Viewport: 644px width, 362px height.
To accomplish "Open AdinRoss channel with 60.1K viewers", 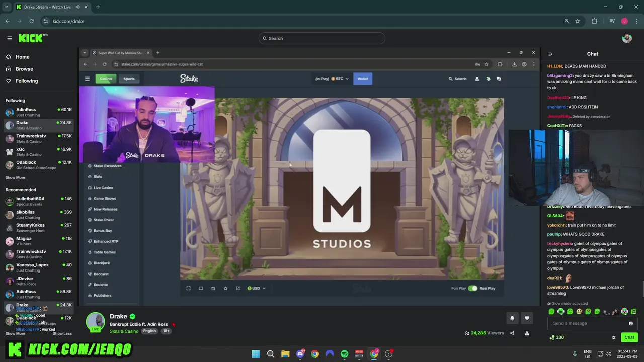I will [x=39, y=112].
